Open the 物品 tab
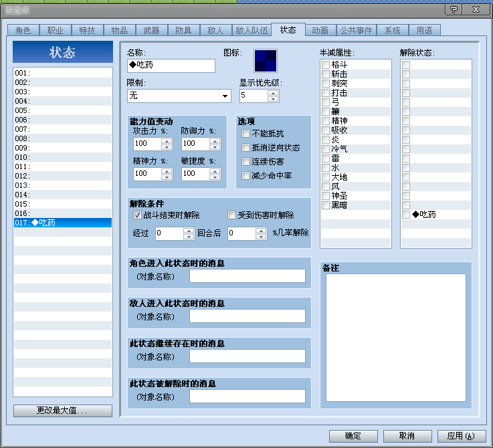Screen dimensions: 493x448 click(x=119, y=30)
